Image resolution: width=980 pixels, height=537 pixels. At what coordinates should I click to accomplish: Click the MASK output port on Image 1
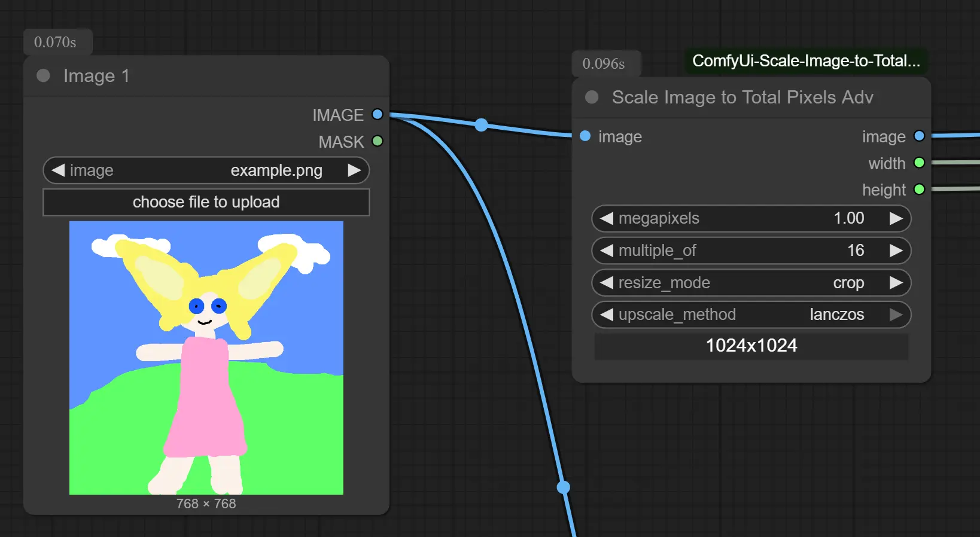pyautogui.click(x=377, y=141)
